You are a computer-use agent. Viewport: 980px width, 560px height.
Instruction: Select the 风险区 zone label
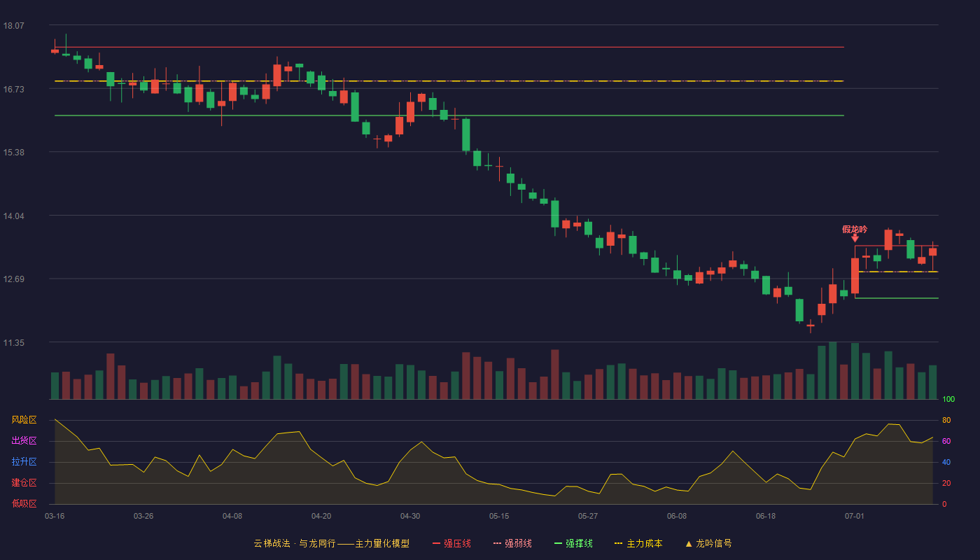click(24, 420)
